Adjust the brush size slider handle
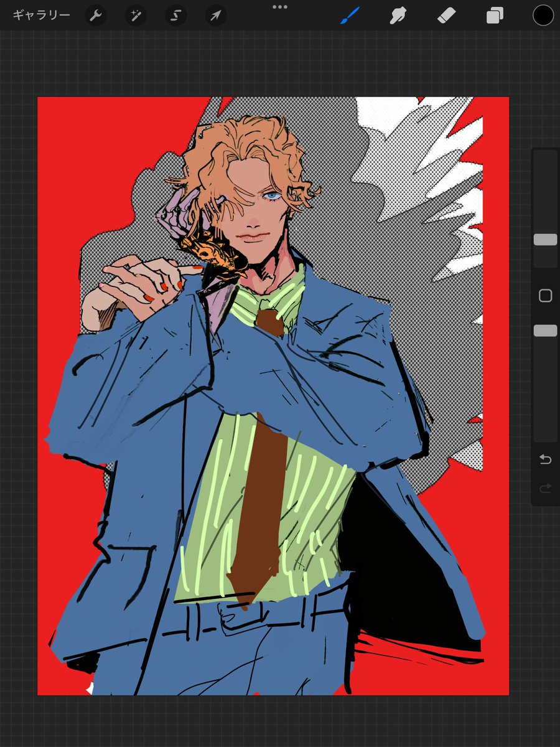 click(x=545, y=240)
